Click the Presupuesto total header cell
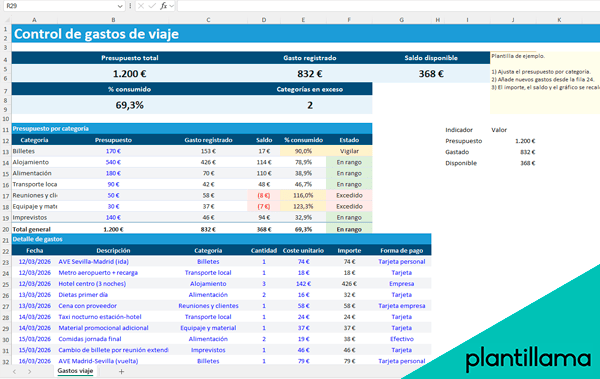 coord(130,58)
